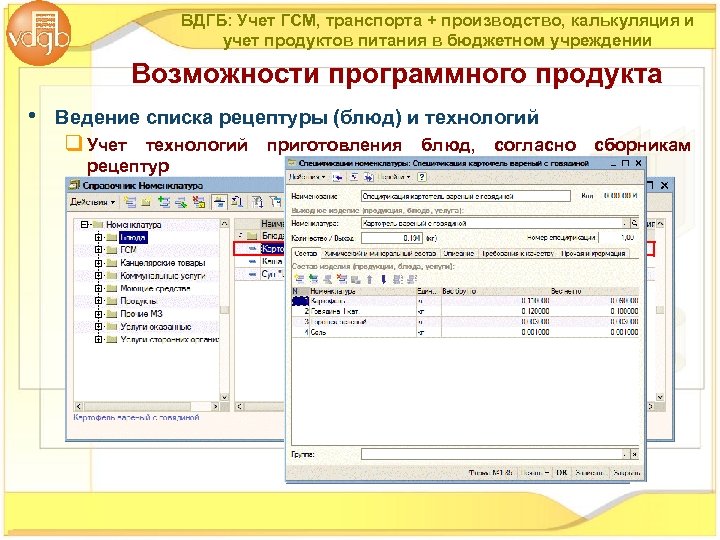Open Действия menu in Справочник Номенклатура window
The height and width of the screenshot is (540, 720).
tap(92, 202)
